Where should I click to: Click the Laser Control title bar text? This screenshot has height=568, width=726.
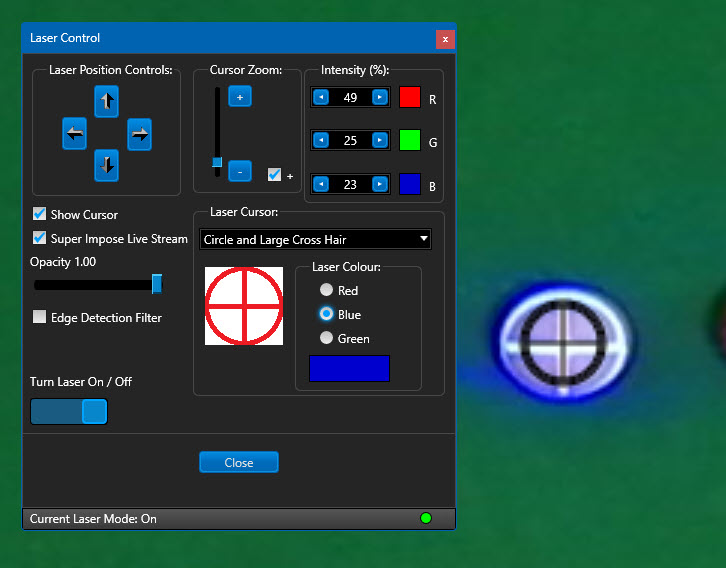(65, 38)
